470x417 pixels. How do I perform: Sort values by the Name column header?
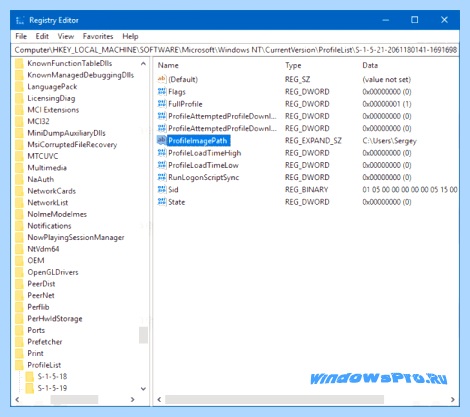168,65
